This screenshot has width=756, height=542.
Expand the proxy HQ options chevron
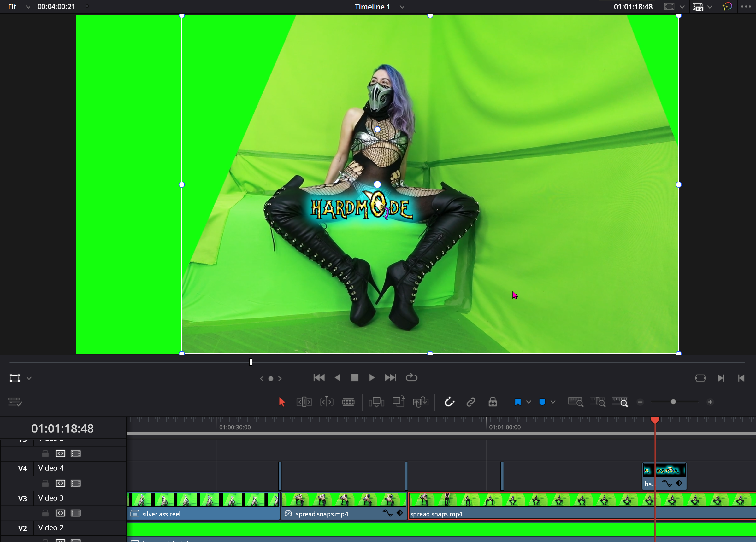710,7
